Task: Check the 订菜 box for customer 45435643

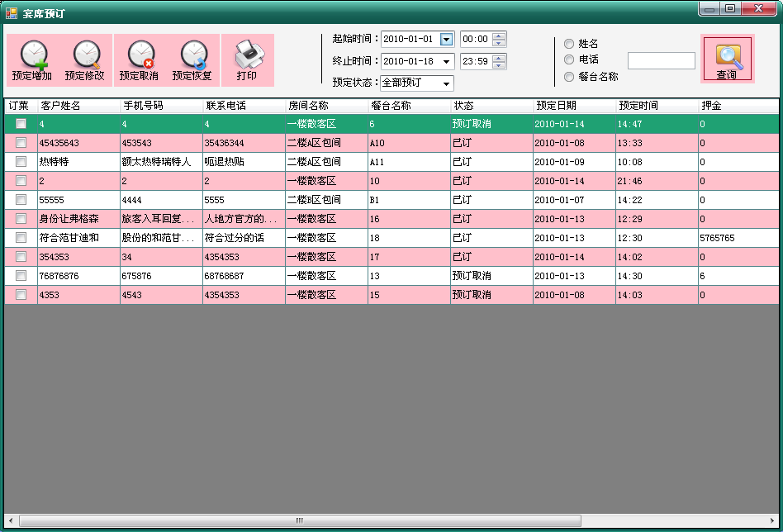Action: 21,143
